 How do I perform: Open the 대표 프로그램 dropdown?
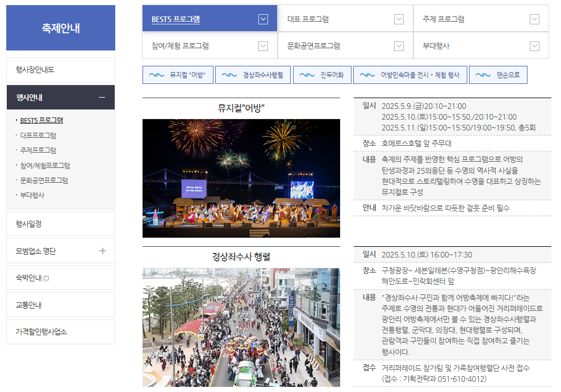coord(398,18)
